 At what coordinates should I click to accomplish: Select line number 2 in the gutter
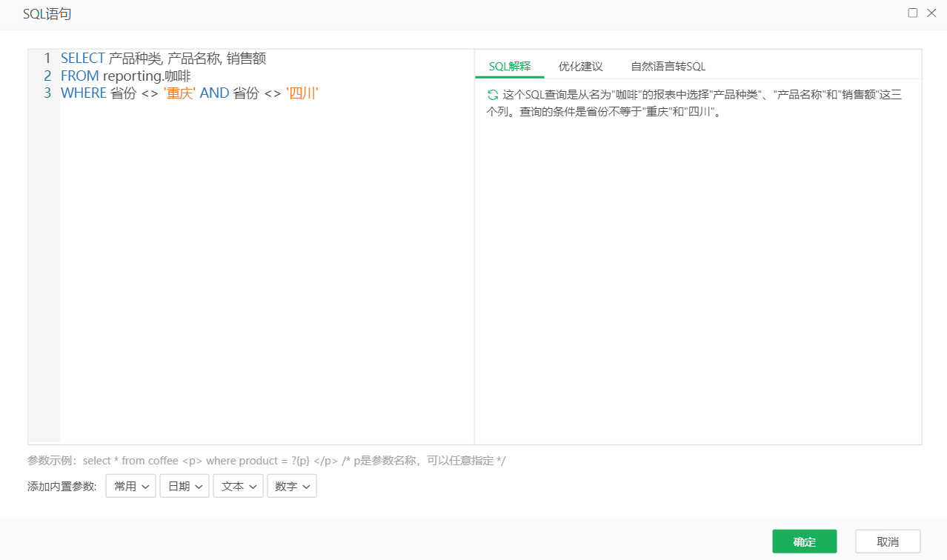click(x=47, y=76)
